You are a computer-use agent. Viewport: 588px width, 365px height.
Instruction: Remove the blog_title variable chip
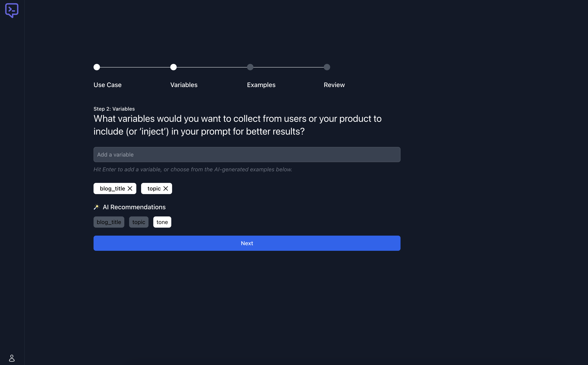(130, 188)
